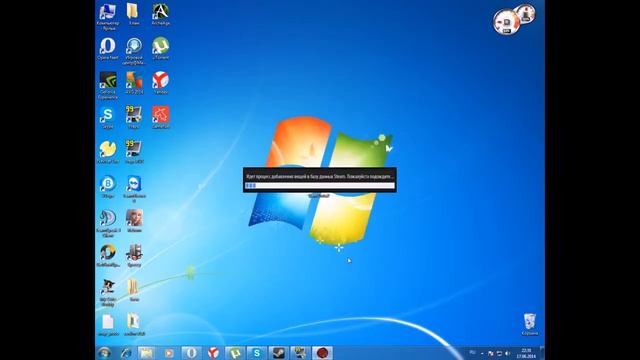Open the yellow folder beside the cat shortcut

coord(134,290)
